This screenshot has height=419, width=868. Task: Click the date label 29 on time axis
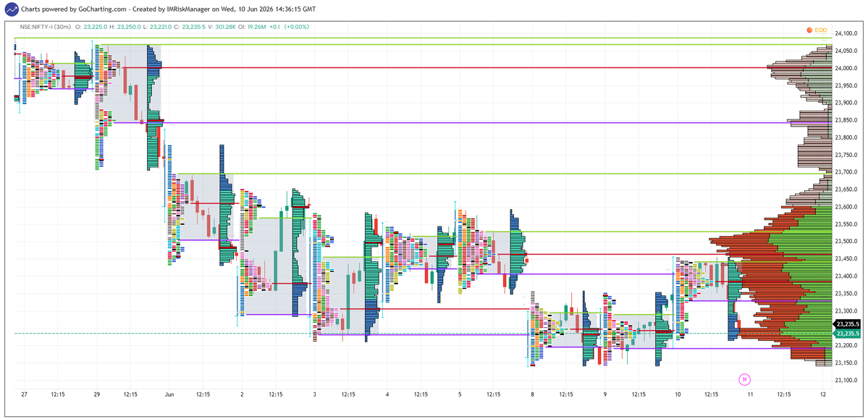(x=96, y=394)
